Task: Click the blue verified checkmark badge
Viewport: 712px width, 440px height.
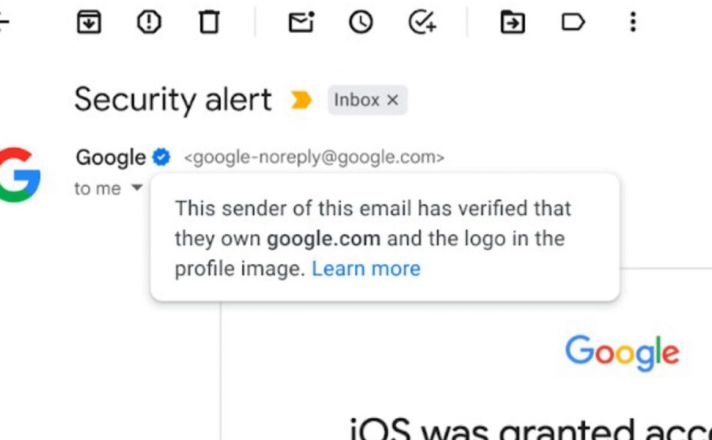Action: 161,158
